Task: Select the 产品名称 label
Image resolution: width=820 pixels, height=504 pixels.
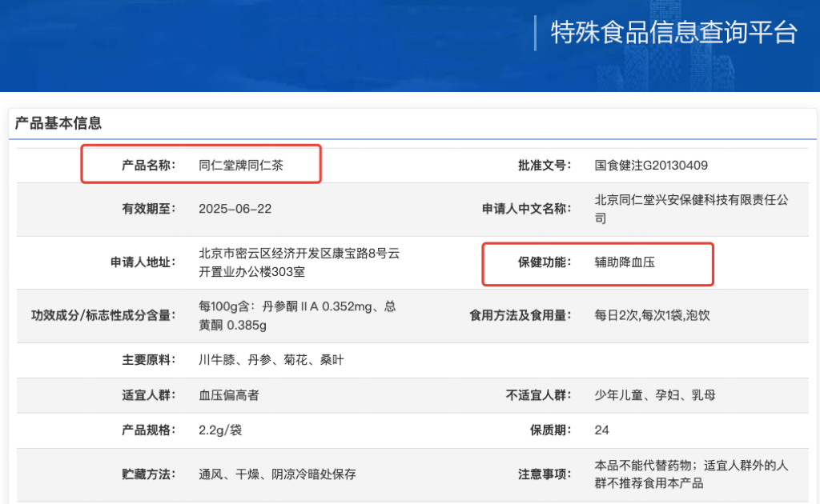Action: point(148,166)
